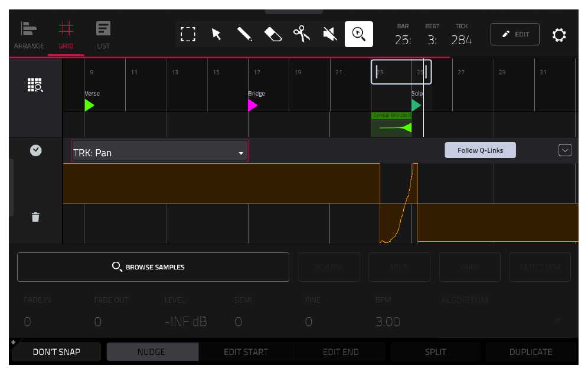Pick the Eraser tool
Viewport: 588px width, 375px height.
(x=273, y=34)
